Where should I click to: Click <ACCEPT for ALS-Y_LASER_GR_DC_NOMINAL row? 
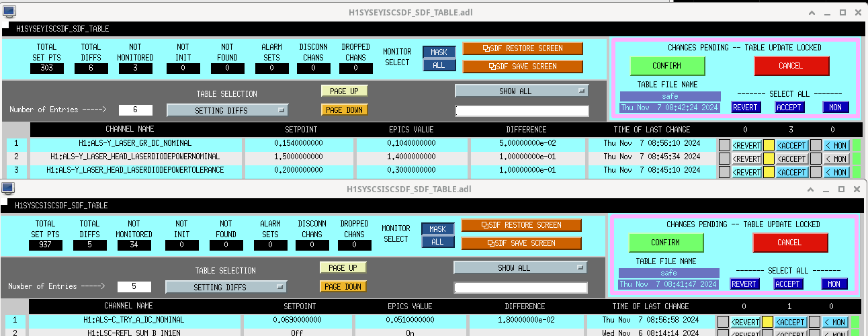[791, 144]
